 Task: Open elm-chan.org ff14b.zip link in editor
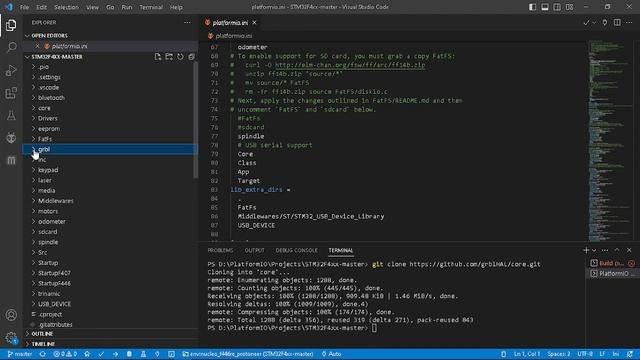pos(350,65)
